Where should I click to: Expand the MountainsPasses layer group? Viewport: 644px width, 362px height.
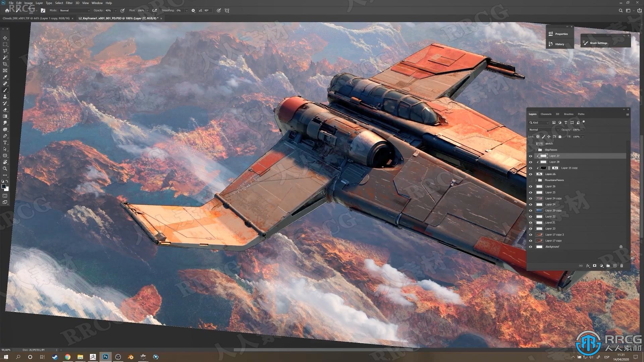[537, 180]
